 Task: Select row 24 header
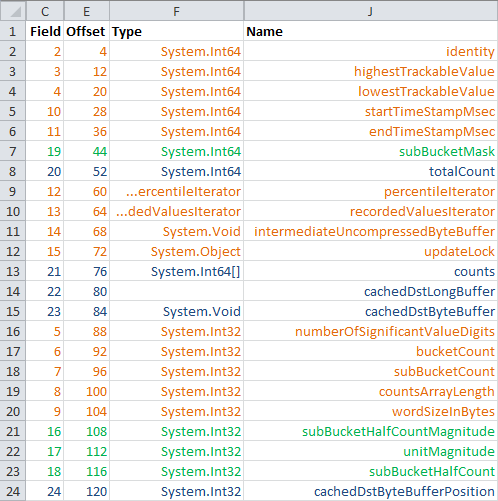13,491
